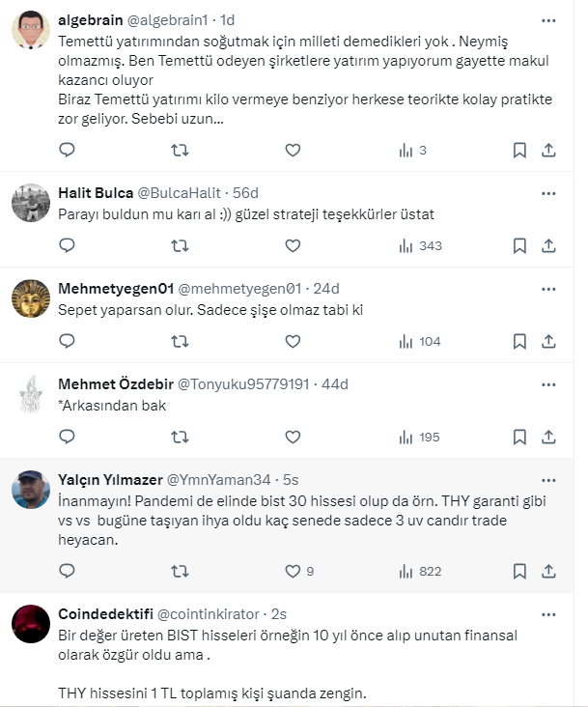
Task: View analytics on Halit Bulca's tweet
Action: pyautogui.click(x=419, y=245)
